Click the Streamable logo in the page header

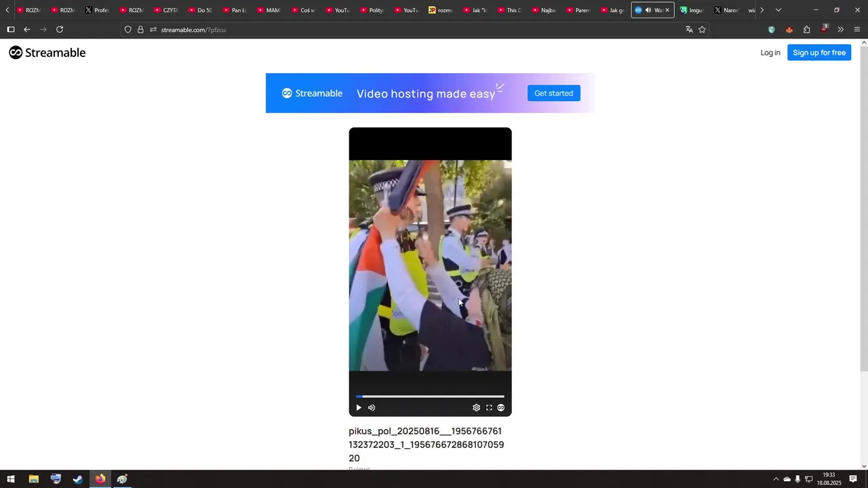coord(47,53)
